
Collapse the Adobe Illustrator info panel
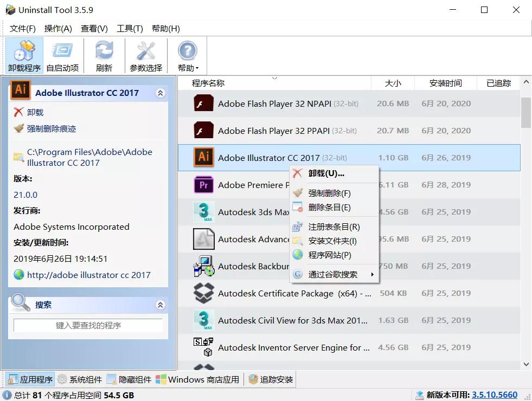160,93
